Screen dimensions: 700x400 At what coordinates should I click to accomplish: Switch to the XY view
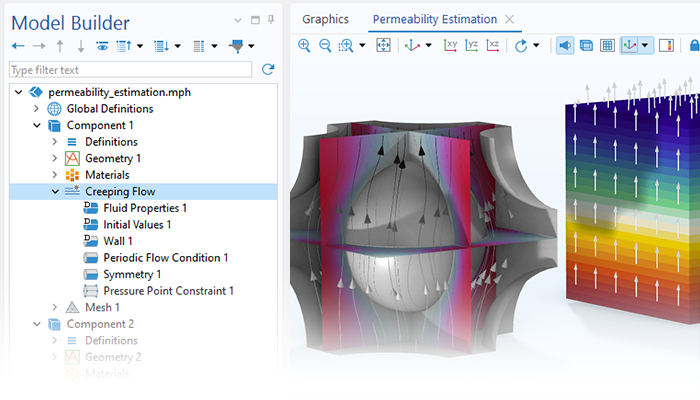pos(450,45)
